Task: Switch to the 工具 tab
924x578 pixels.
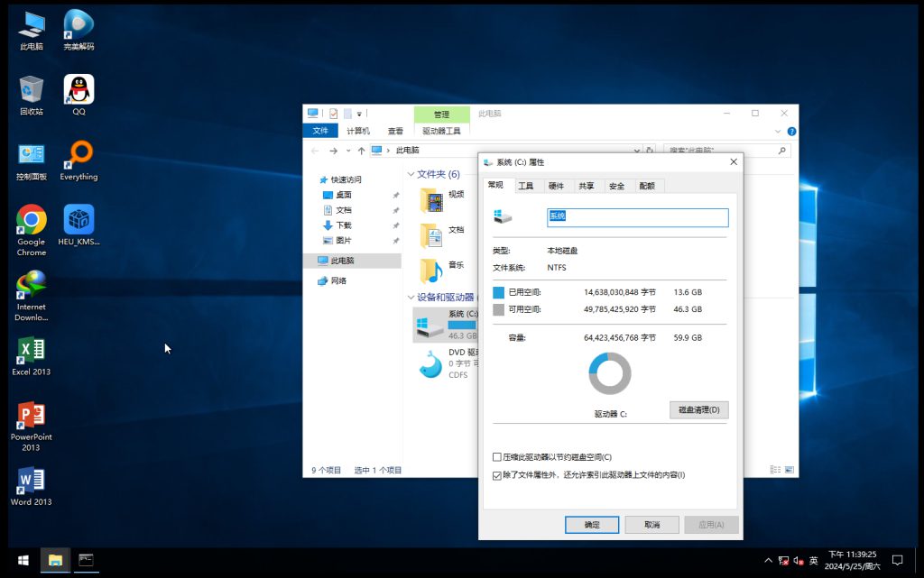Action: point(525,186)
